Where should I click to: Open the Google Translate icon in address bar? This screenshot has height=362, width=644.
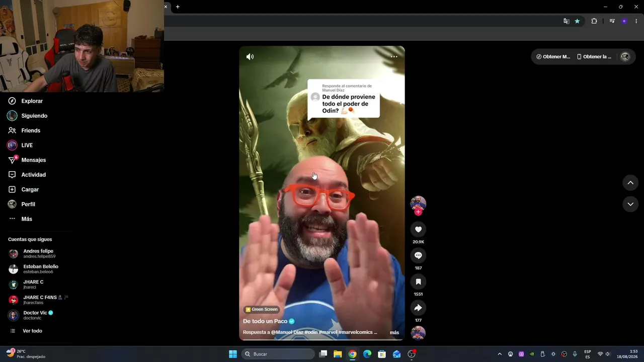click(x=567, y=21)
